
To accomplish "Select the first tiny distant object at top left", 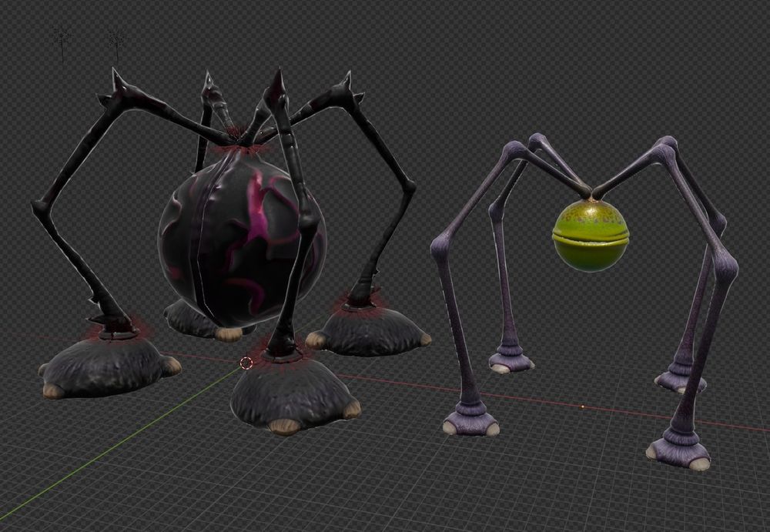I will 62,43.
